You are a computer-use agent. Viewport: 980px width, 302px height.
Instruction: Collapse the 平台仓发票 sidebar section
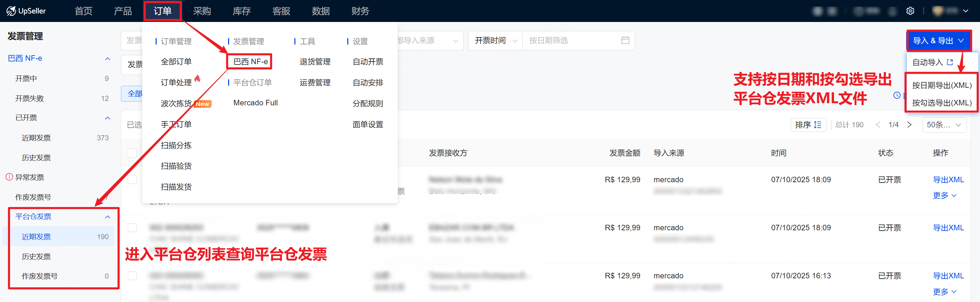pyautogui.click(x=108, y=217)
